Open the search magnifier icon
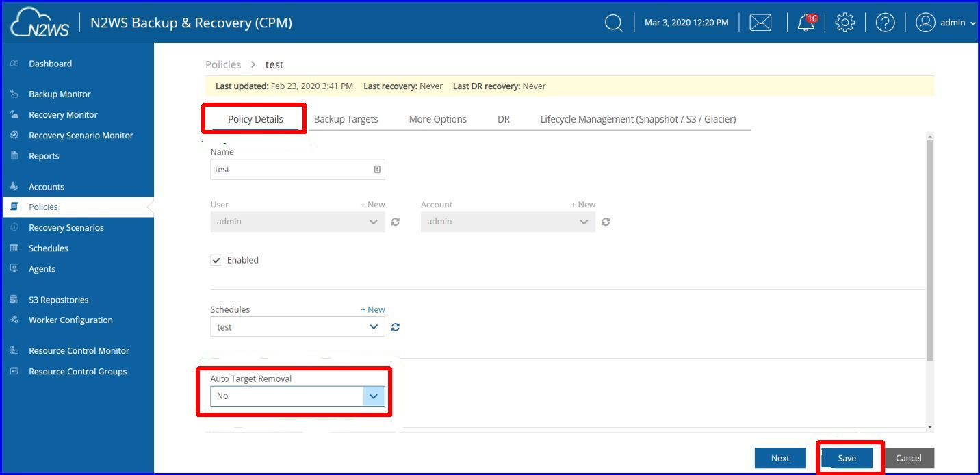This screenshot has width=980, height=475. (614, 23)
